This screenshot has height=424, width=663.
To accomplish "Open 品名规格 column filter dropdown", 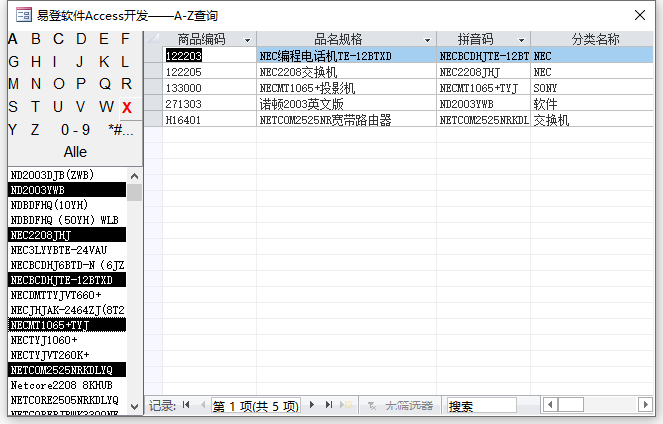I will [x=427, y=40].
